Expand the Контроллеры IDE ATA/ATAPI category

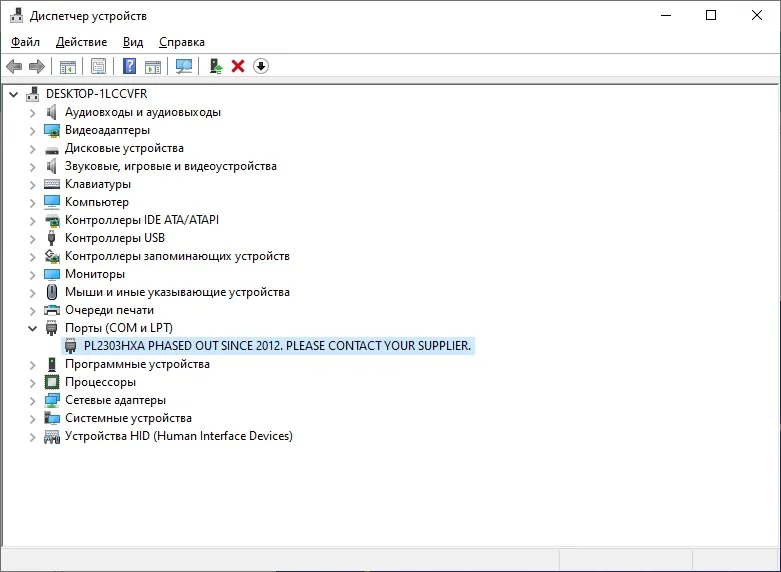pyautogui.click(x=32, y=221)
